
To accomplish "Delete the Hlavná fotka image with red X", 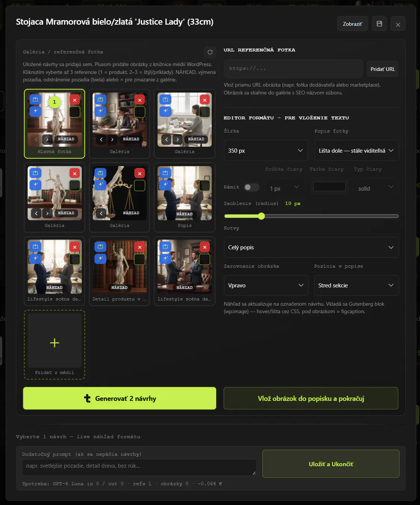I will [75, 100].
